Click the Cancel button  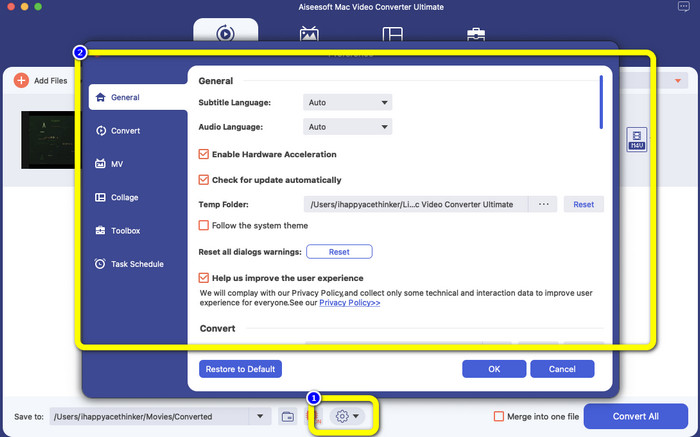[562, 369]
